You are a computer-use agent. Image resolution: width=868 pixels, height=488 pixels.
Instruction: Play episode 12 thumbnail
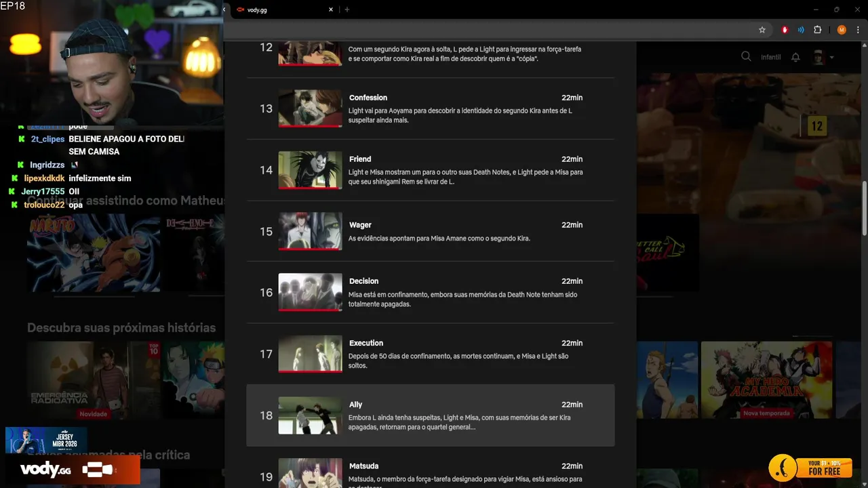point(310,53)
